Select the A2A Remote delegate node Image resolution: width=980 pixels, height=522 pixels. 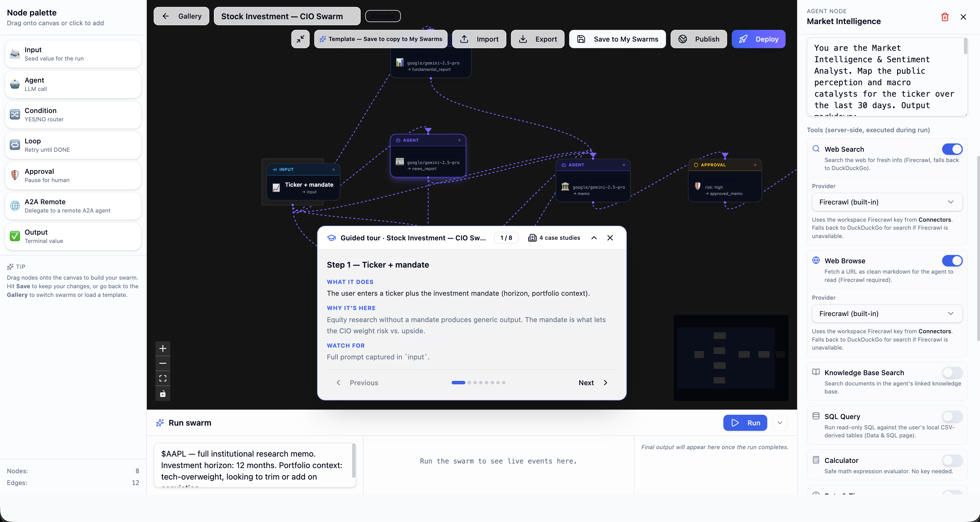coord(72,206)
